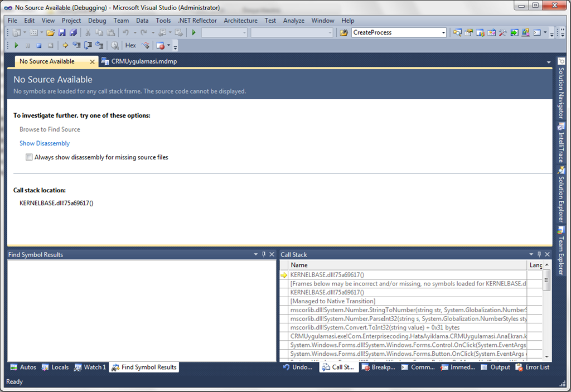Image resolution: width=571 pixels, height=392 pixels.
Task: Continue debugging with green play button
Action: point(16,46)
